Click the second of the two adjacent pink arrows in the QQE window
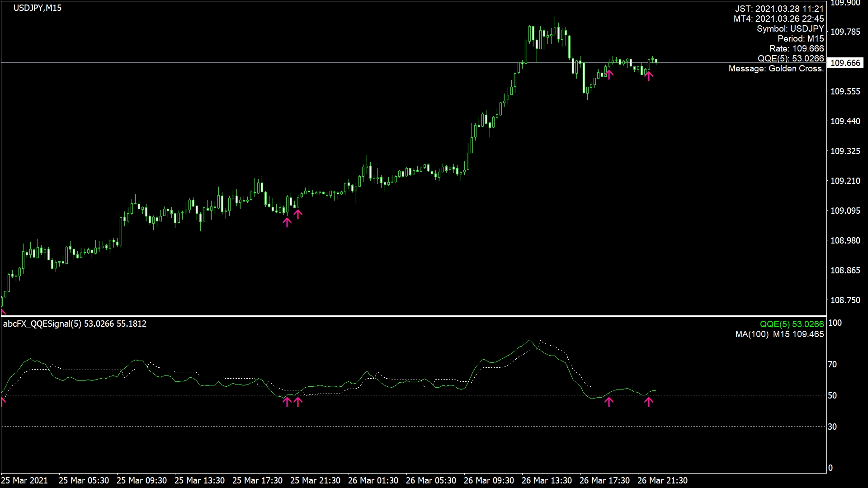This screenshot has width=868, height=488. pyautogui.click(x=297, y=401)
